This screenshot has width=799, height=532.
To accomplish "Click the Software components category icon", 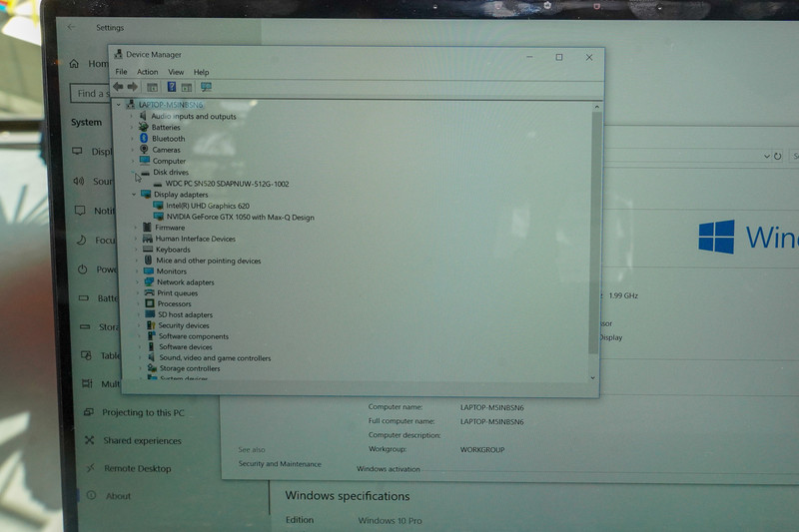I will 152,336.
